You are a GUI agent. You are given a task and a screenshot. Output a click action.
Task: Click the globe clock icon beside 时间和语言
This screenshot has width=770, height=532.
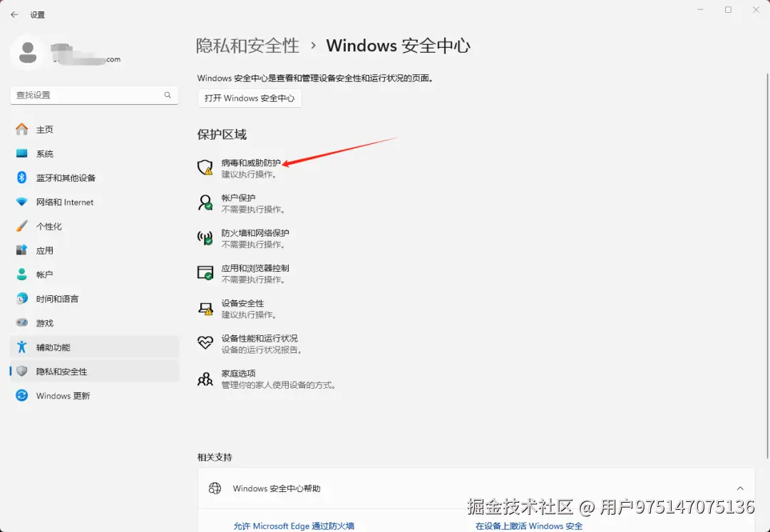(21, 299)
